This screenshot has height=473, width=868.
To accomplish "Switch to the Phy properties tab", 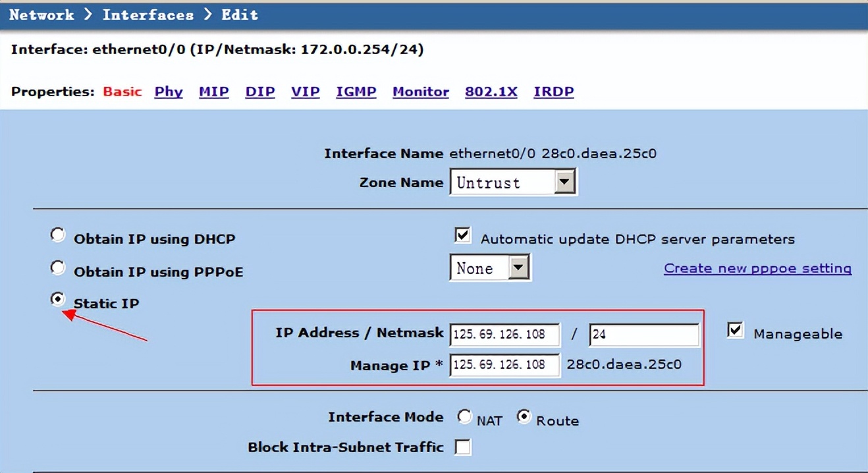I will tap(169, 92).
